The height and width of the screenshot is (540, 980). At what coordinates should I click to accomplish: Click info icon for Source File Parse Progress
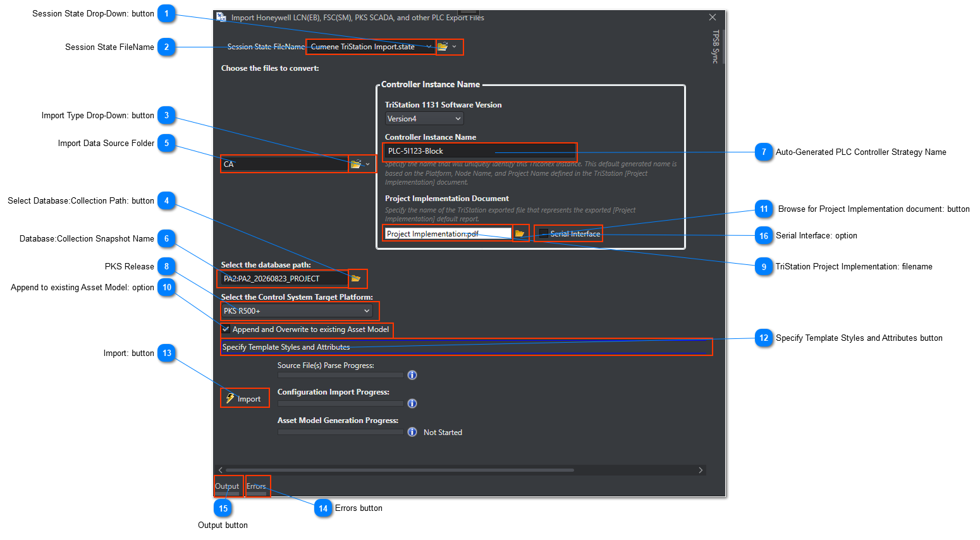412,376
